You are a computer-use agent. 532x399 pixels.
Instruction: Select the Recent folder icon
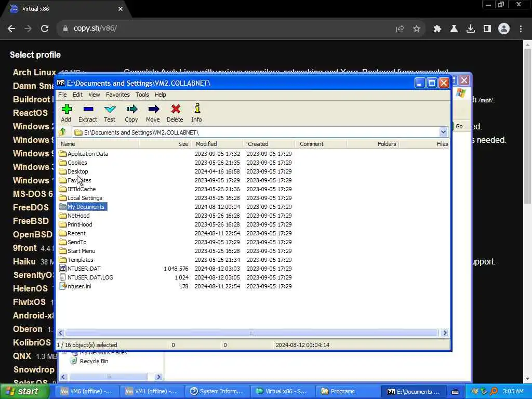tap(62, 233)
